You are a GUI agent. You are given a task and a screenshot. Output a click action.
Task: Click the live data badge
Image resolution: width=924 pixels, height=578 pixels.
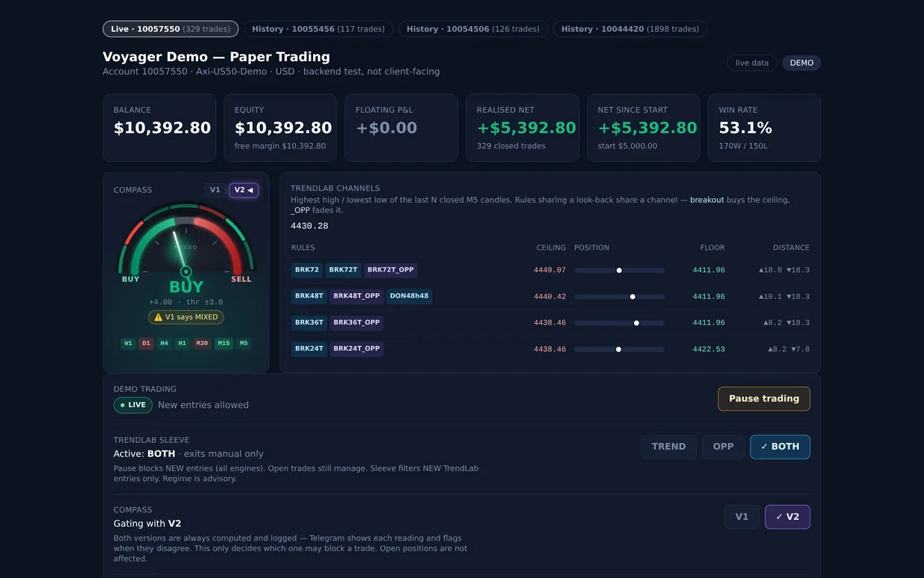point(752,63)
